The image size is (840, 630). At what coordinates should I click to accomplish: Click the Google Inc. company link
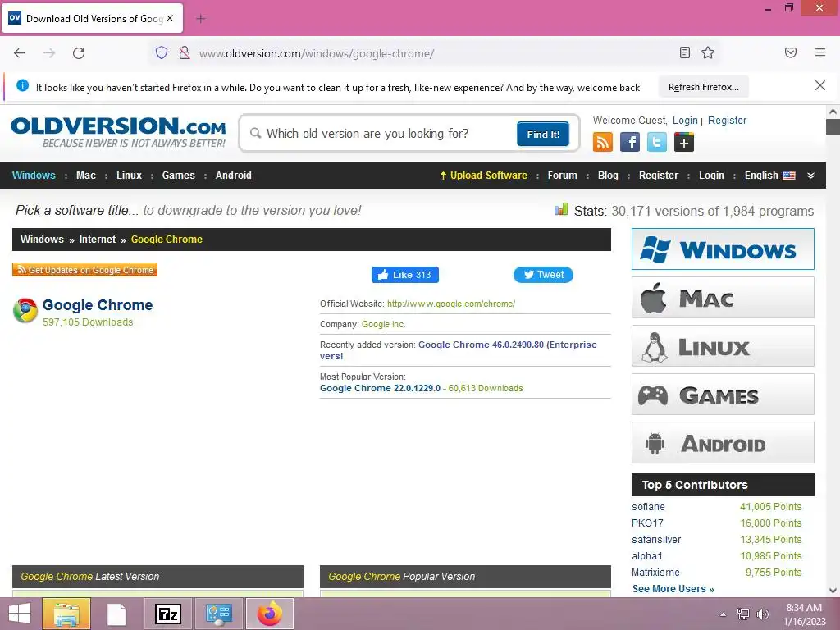tap(384, 324)
